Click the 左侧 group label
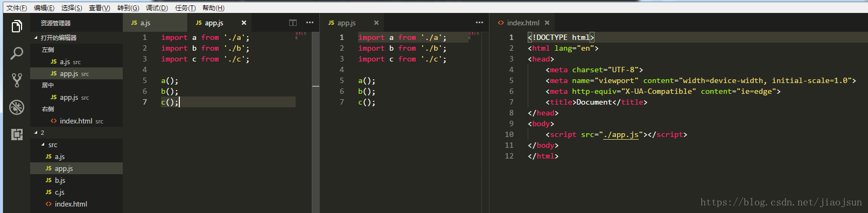Image resolution: width=868 pixels, height=213 pixels. (48, 50)
